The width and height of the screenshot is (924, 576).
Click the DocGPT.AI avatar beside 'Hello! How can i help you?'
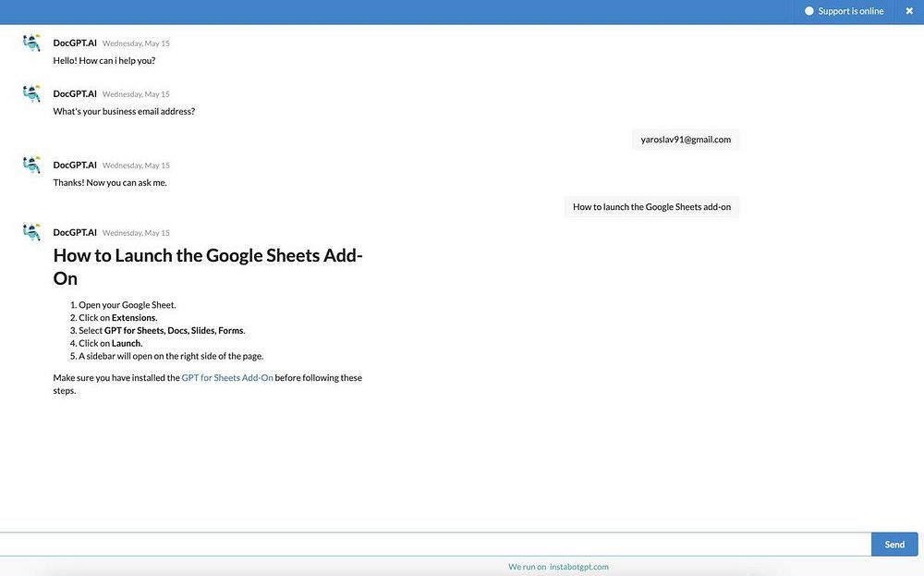(31, 43)
